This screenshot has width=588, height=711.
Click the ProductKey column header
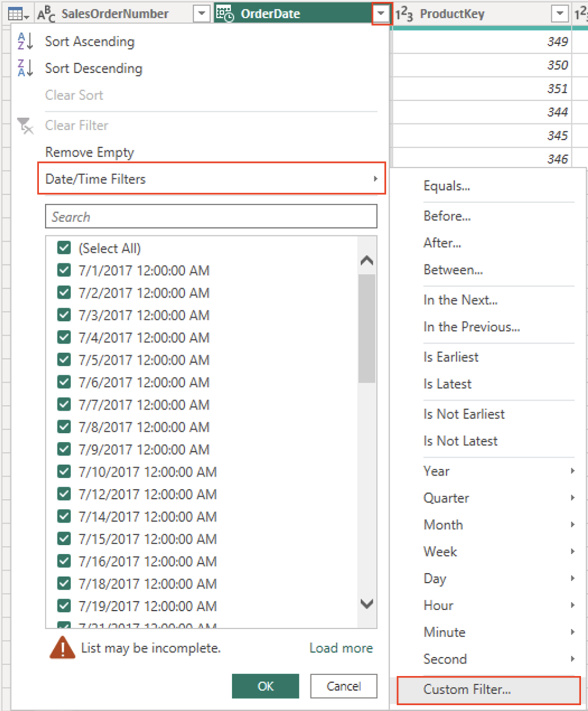pyautogui.click(x=482, y=13)
